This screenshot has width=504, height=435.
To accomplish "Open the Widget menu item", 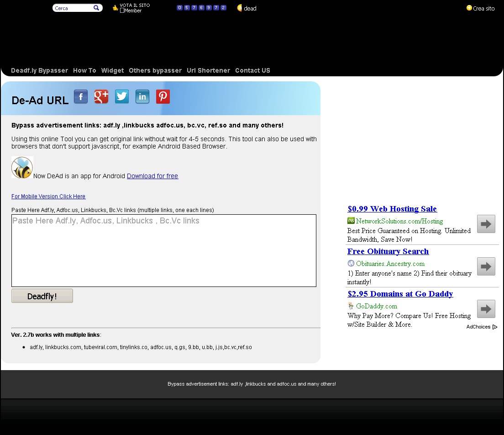I will point(112,70).
